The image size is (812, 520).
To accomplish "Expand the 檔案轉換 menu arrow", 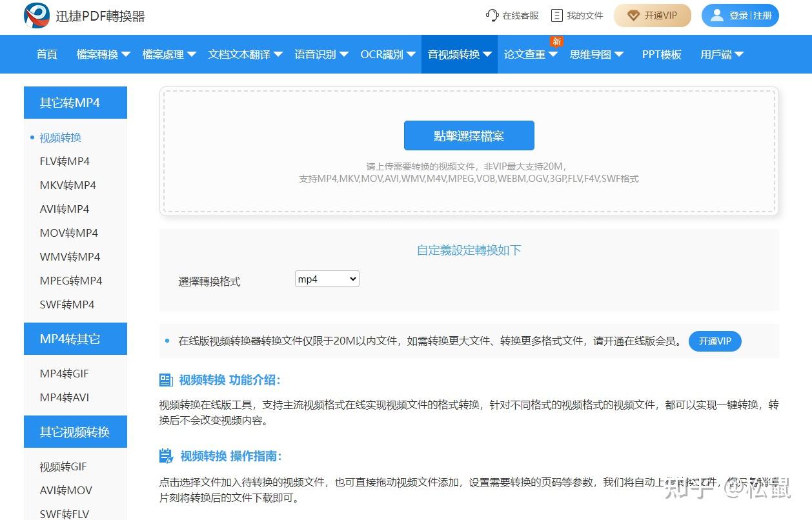I will pyautogui.click(x=126, y=55).
